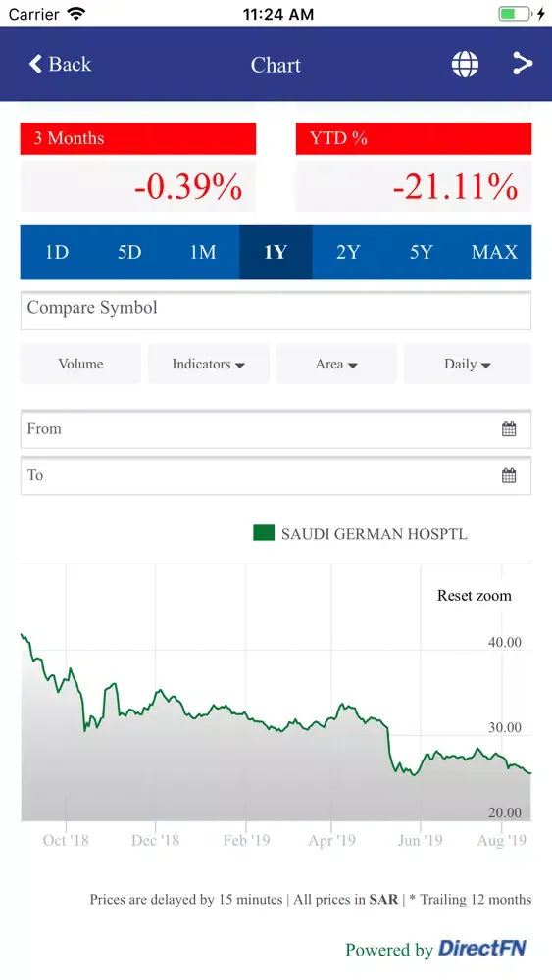The image size is (552, 980).
Task: Click the Jun '19 axis label
Action: [420, 841]
